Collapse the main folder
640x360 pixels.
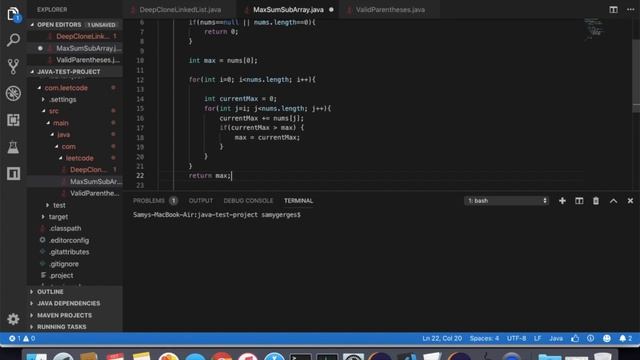(48, 123)
